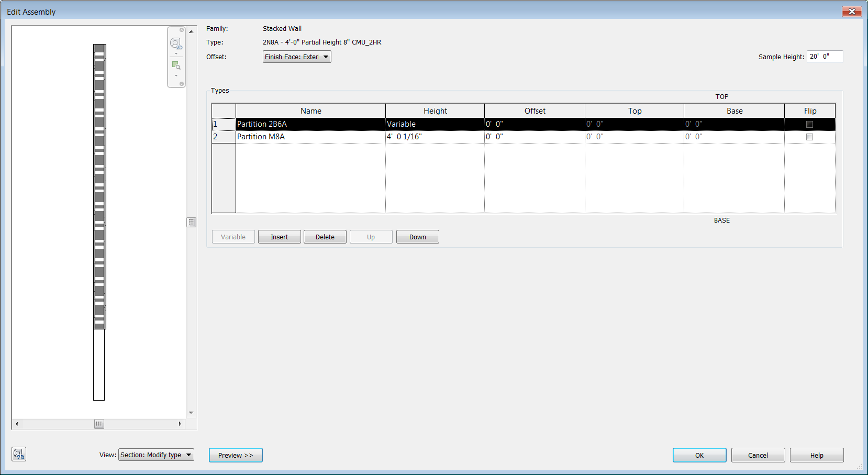Select row header number 2
The width and height of the screenshot is (868, 475).
coord(224,137)
